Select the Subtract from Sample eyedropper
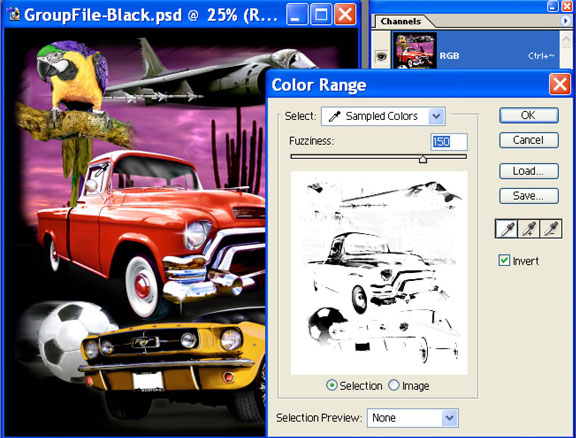Viewport: 576px width, 438px height. 551,229
